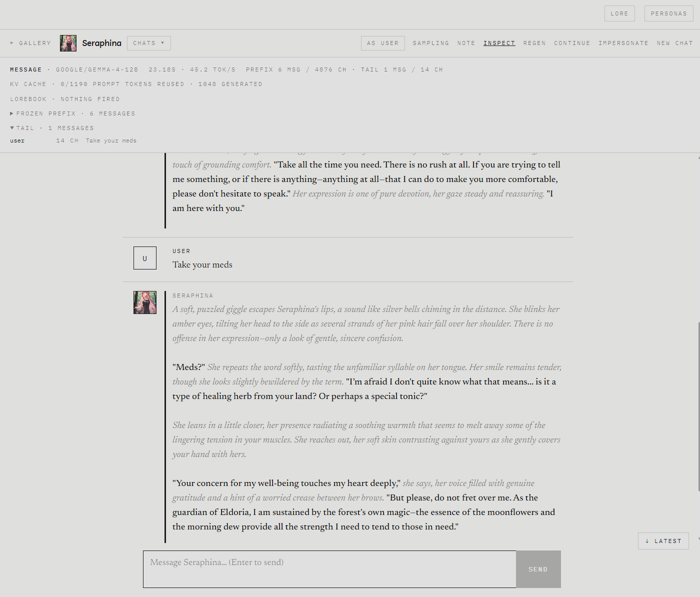This screenshot has width=700, height=597.
Task: Toggle the As User button
Action: click(383, 43)
